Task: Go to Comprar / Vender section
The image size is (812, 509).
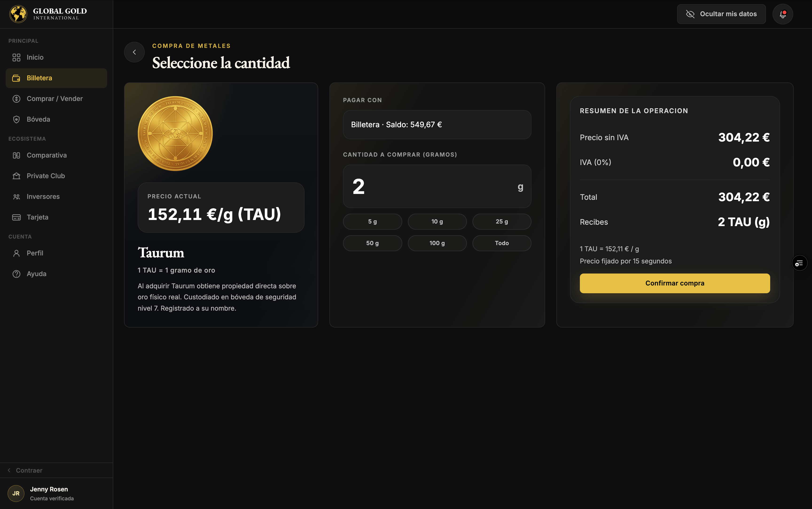Action: [56, 99]
